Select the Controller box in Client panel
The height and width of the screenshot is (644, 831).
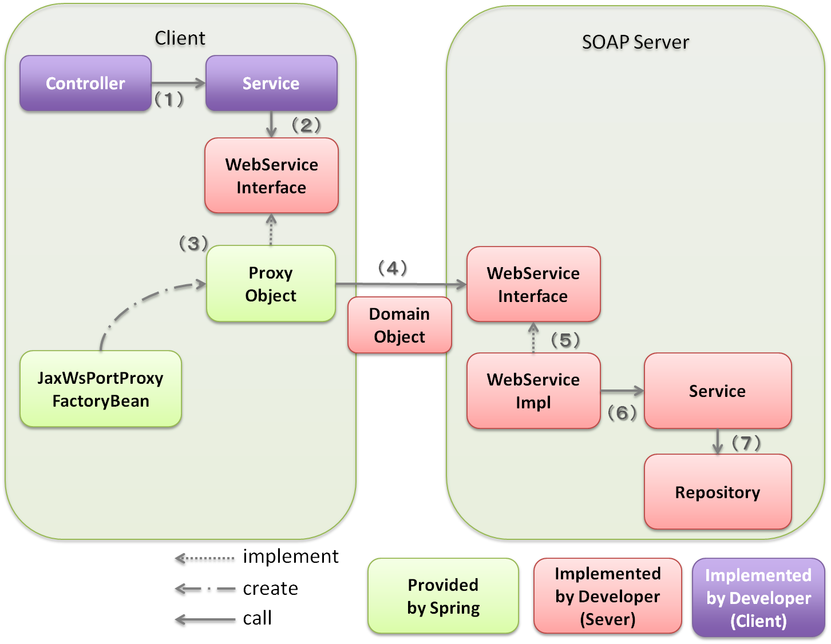[85, 83]
